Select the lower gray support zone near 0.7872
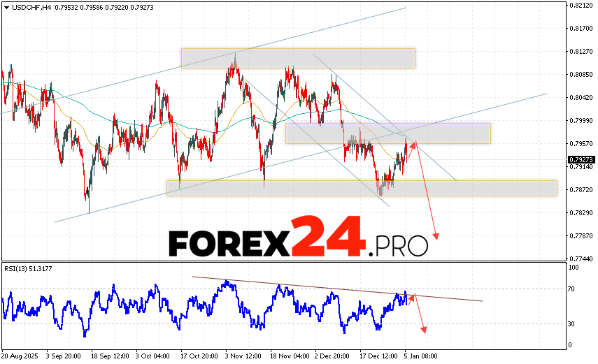Viewport: 598px width, 364px height. [361, 188]
